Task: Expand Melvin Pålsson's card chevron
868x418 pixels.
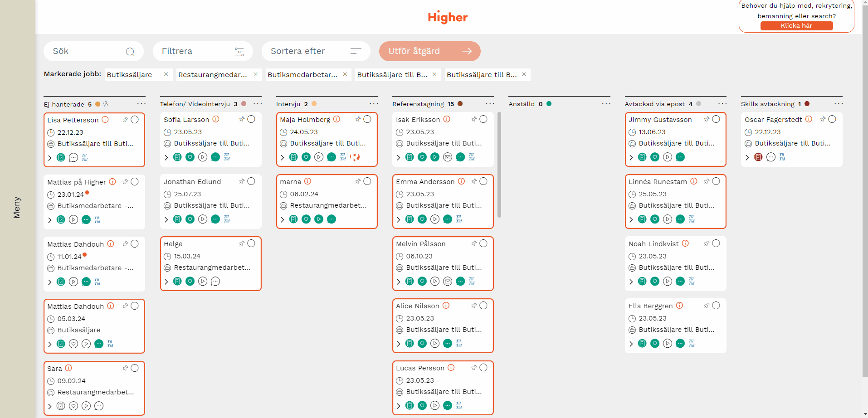Action: [x=399, y=282]
